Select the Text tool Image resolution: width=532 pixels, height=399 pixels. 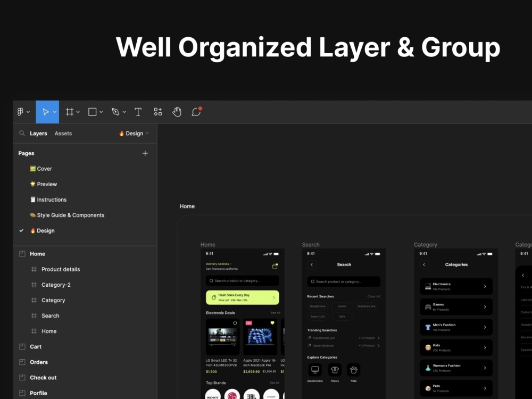pyautogui.click(x=138, y=112)
